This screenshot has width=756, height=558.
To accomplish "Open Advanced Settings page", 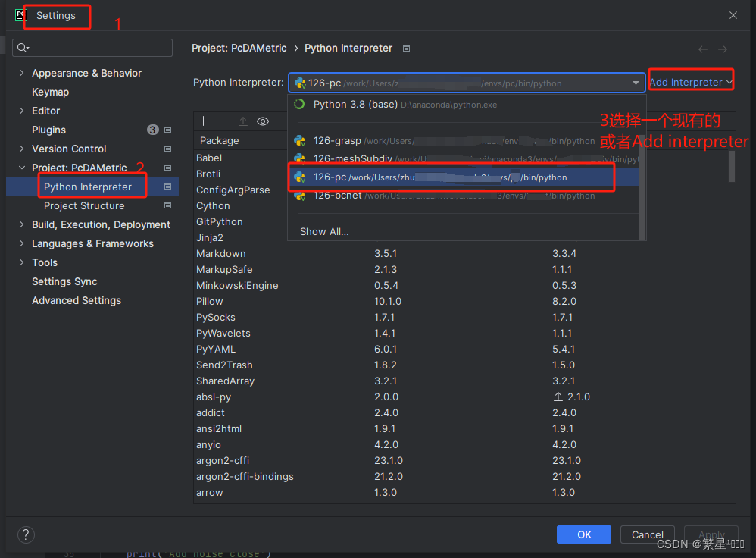I will point(77,300).
